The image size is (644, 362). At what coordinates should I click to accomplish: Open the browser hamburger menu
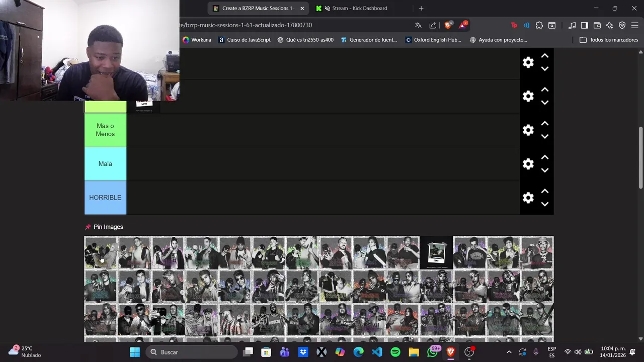(635, 25)
